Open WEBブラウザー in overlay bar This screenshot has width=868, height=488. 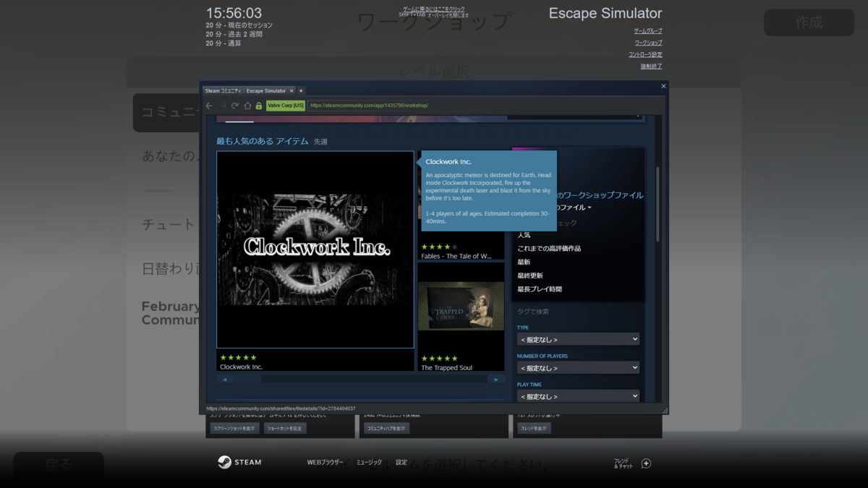(x=325, y=463)
